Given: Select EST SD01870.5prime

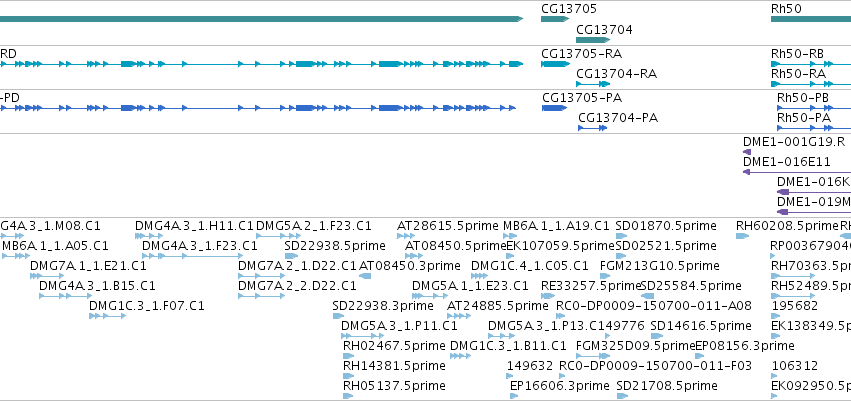Looking at the screenshot, I should (622, 236).
